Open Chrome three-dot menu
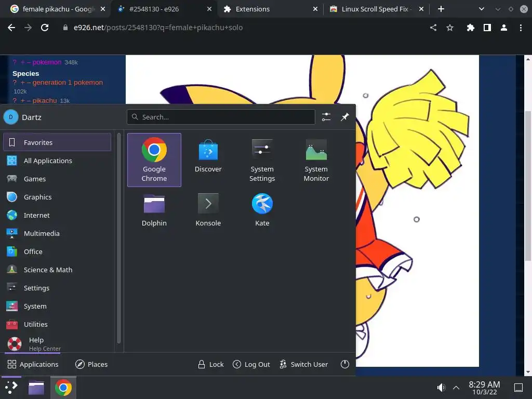Image resolution: width=532 pixels, height=399 pixels. point(521,28)
